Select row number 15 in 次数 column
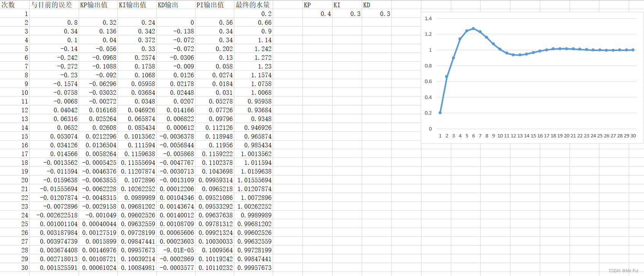The height and width of the screenshot is (276, 644). click(x=14, y=136)
